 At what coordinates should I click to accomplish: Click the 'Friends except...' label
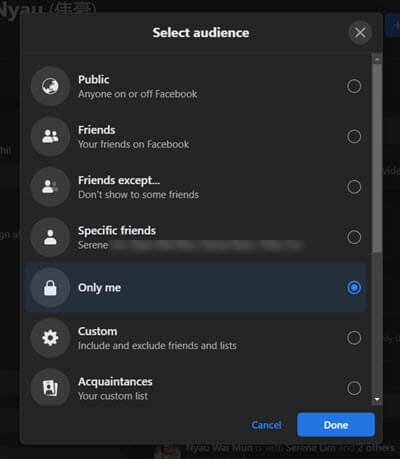click(119, 180)
